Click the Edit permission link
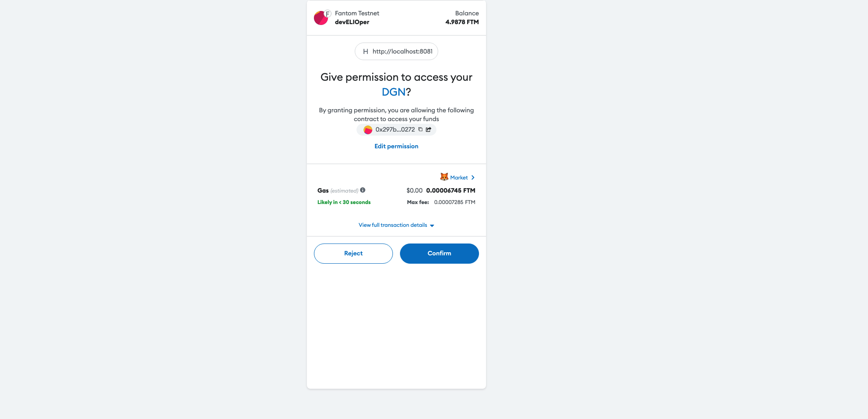 pos(396,146)
